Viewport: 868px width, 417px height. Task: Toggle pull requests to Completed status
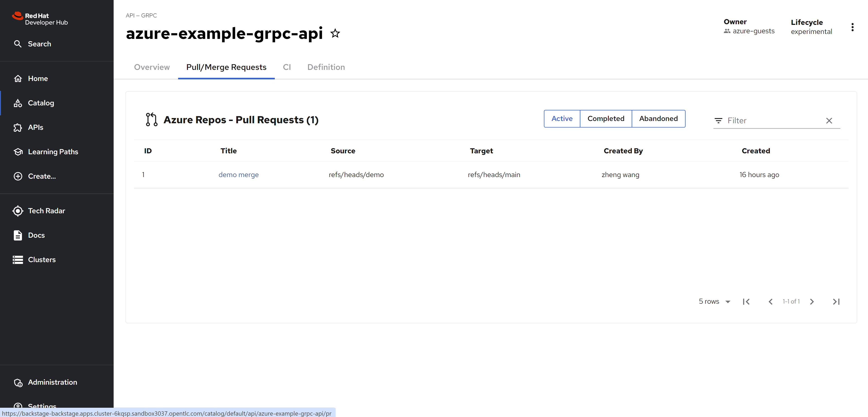[x=605, y=119]
